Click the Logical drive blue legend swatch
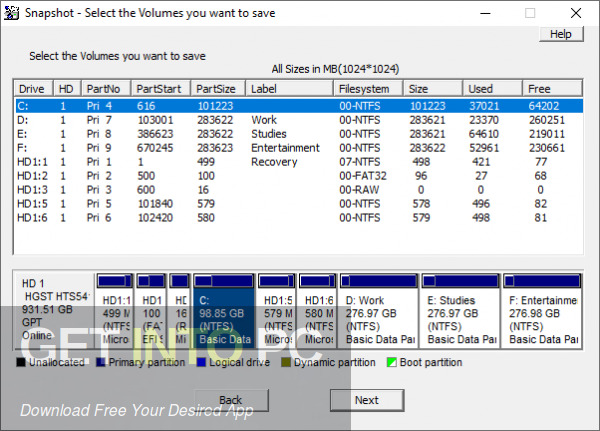 (201, 362)
